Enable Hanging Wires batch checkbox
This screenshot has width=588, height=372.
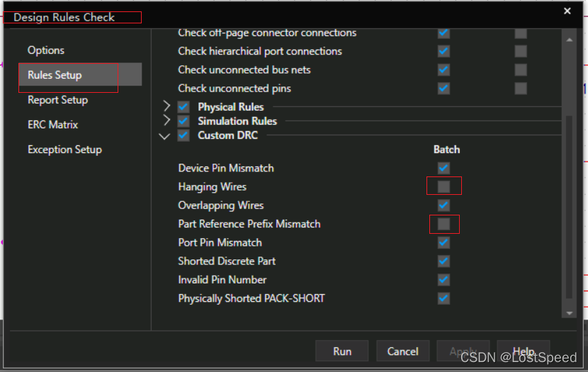(443, 186)
